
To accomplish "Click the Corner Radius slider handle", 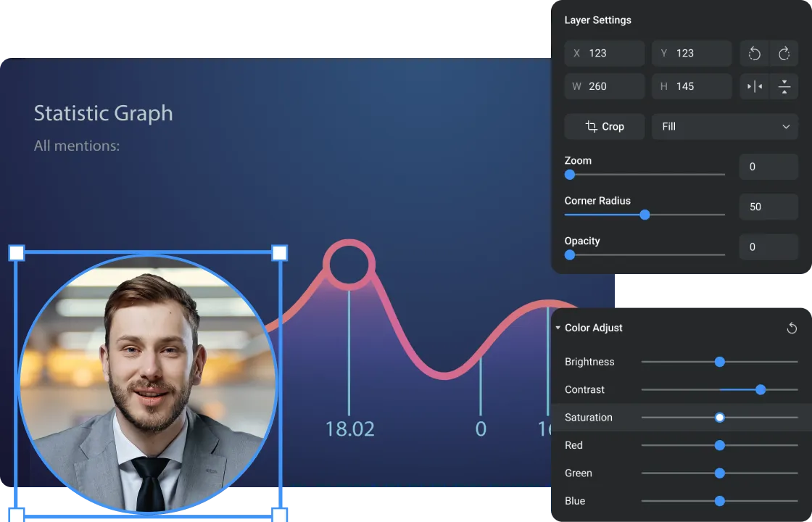I will click(645, 215).
